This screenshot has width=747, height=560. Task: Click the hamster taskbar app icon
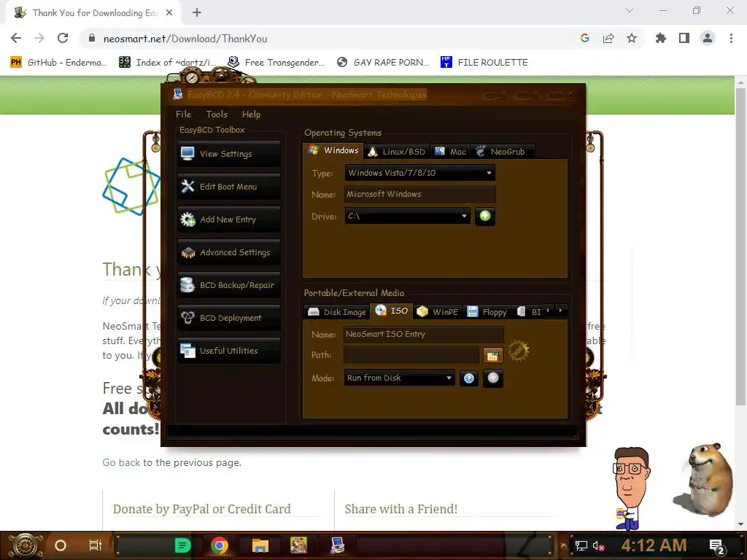[x=298, y=545]
